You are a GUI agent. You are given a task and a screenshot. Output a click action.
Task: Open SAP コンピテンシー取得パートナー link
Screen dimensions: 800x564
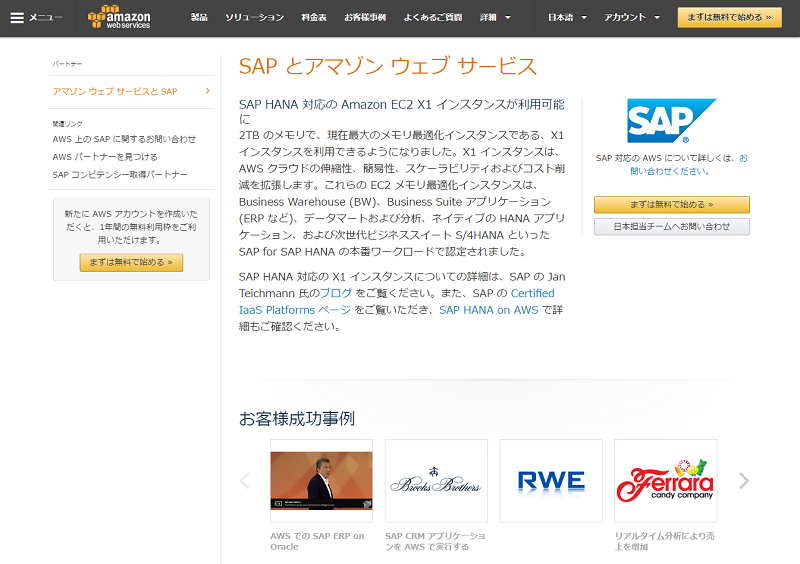120,175
